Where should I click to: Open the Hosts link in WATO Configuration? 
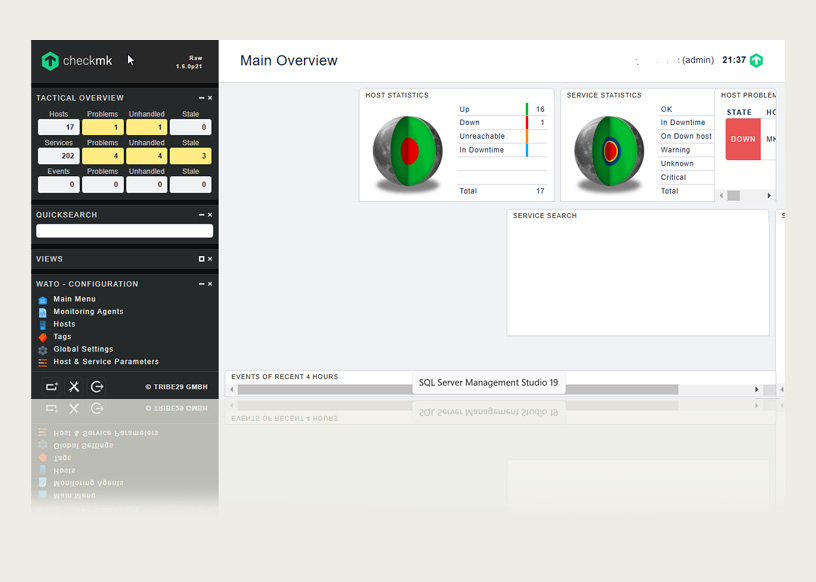[x=64, y=324]
